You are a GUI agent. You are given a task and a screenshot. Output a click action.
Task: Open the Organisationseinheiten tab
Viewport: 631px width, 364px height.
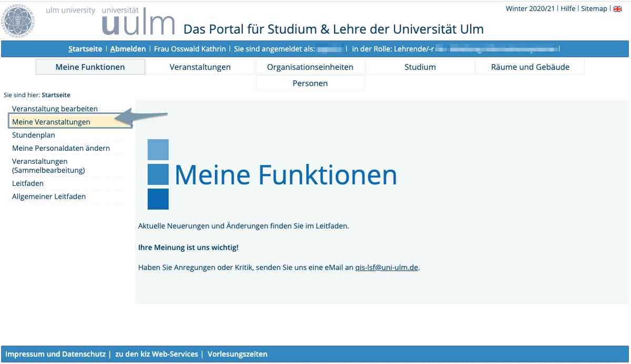310,67
